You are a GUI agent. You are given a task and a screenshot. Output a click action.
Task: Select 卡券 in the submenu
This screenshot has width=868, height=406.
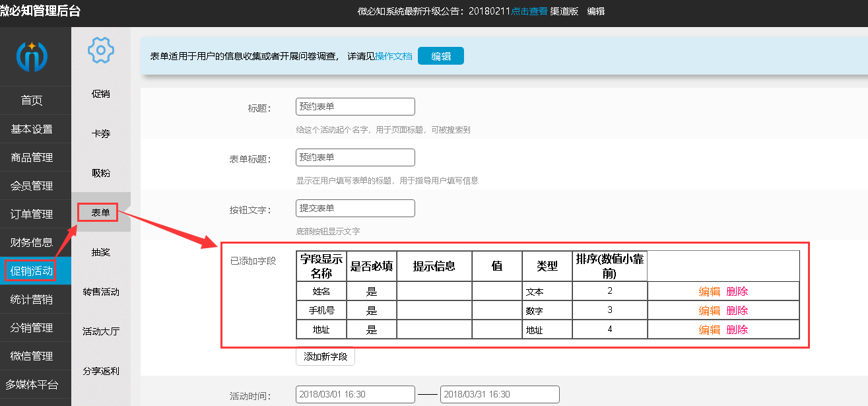point(101,133)
